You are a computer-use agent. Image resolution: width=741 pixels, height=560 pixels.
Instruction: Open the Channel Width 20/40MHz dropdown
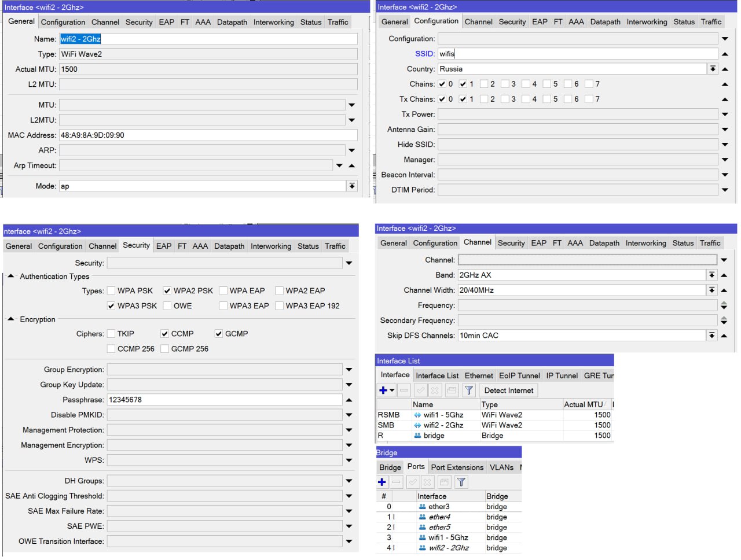tap(712, 290)
